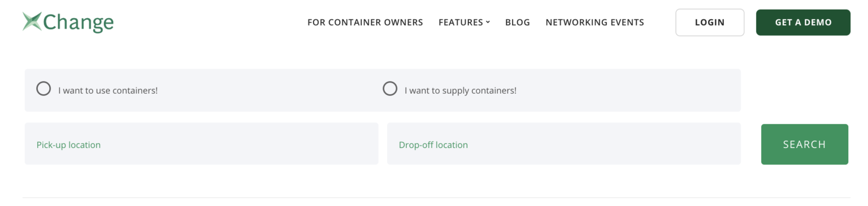Go to the Blog page
868x206 pixels.
pos(518,23)
